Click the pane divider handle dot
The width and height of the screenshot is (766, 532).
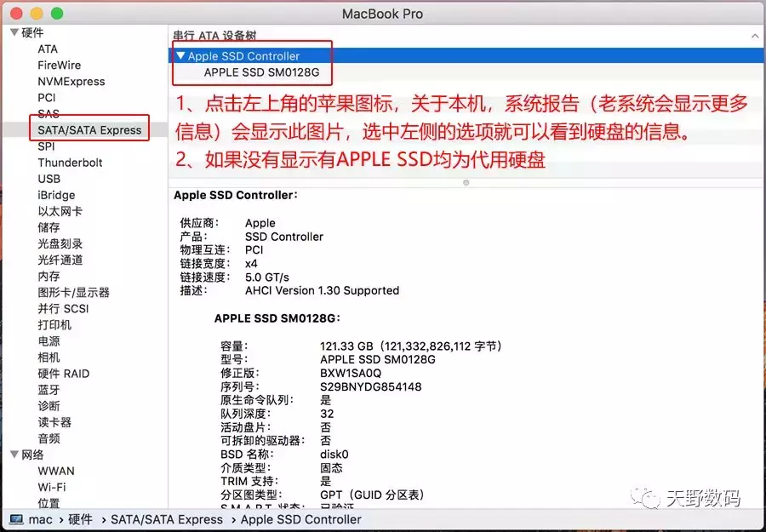coord(466,183)
